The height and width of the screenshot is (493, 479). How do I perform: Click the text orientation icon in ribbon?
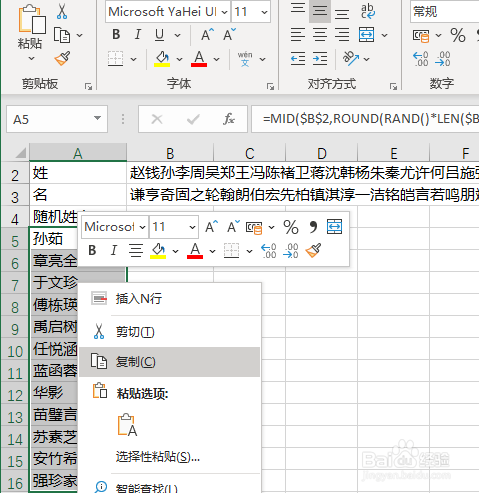pyautogui.click(x=351, y=58)
